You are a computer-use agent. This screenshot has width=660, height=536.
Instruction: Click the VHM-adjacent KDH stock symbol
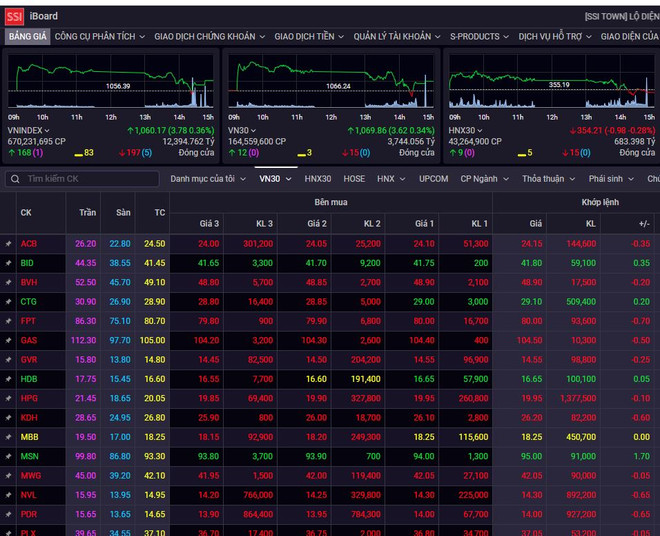pyautogui.click(x=28, y=418)
